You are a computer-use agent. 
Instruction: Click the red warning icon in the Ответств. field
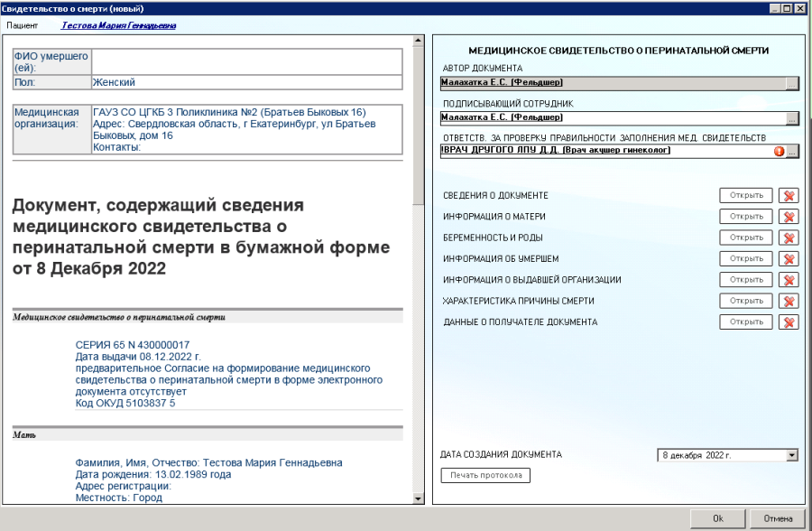[x=779, y=152]
